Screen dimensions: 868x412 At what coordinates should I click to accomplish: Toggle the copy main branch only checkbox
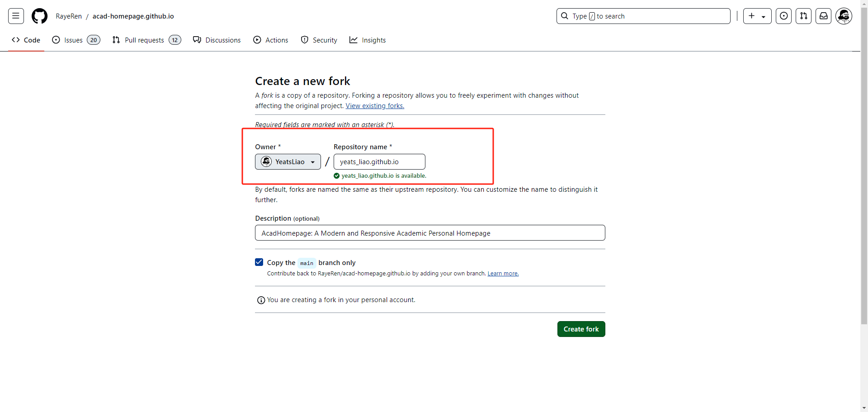(259, 262)
